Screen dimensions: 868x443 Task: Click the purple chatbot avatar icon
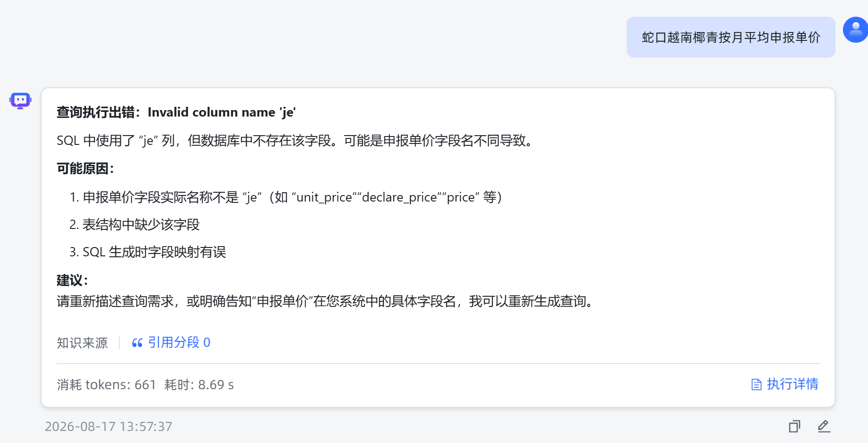(20, 100)
